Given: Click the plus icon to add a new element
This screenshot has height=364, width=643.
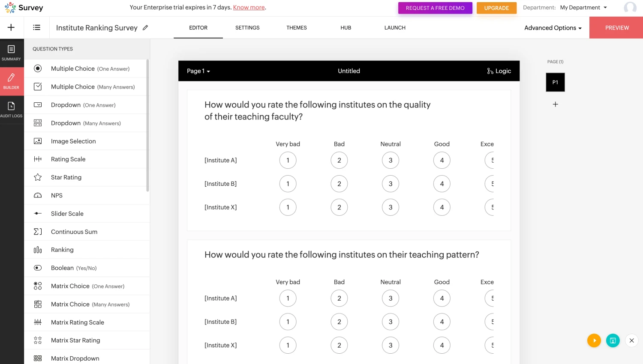Looking at the screenshot, I should coord(11,27).
